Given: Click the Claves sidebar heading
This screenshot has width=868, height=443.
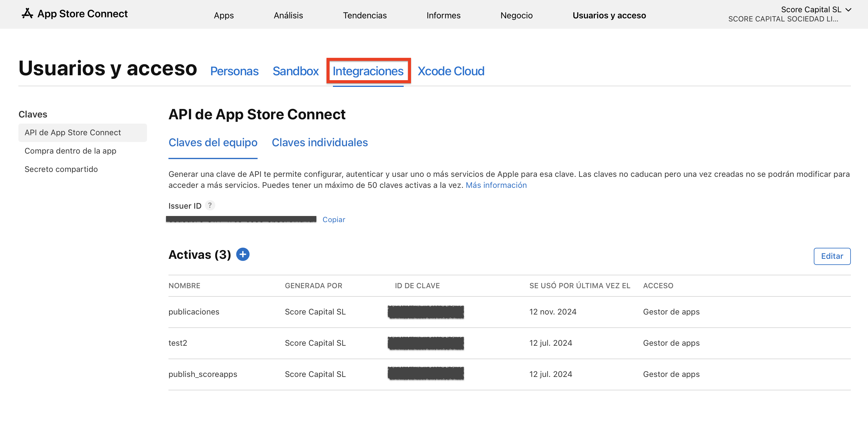Looking at the screenshot, I should pos(33,114).
